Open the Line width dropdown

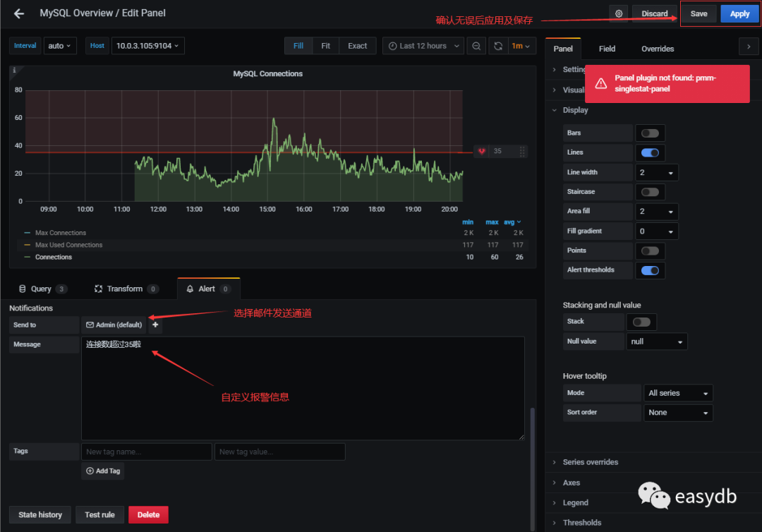tap(657, 172)
